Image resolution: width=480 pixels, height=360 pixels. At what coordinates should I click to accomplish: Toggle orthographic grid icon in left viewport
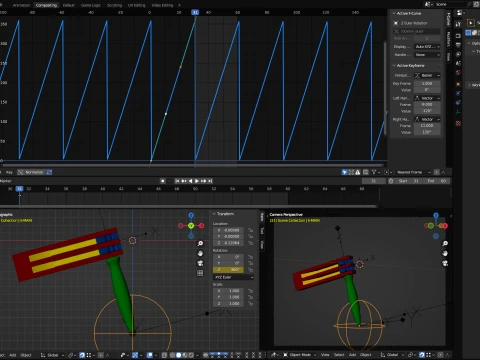coord(200,273)
